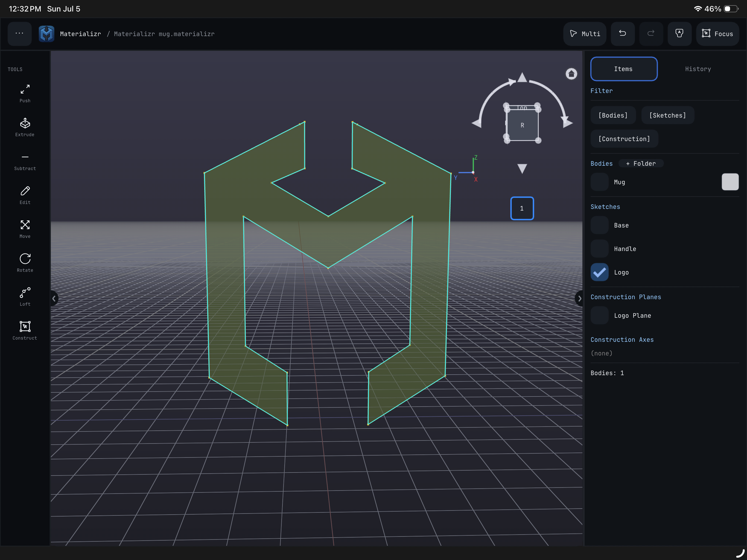Click the Construction Axes header
Screen dimensions: 747x560
622,339
